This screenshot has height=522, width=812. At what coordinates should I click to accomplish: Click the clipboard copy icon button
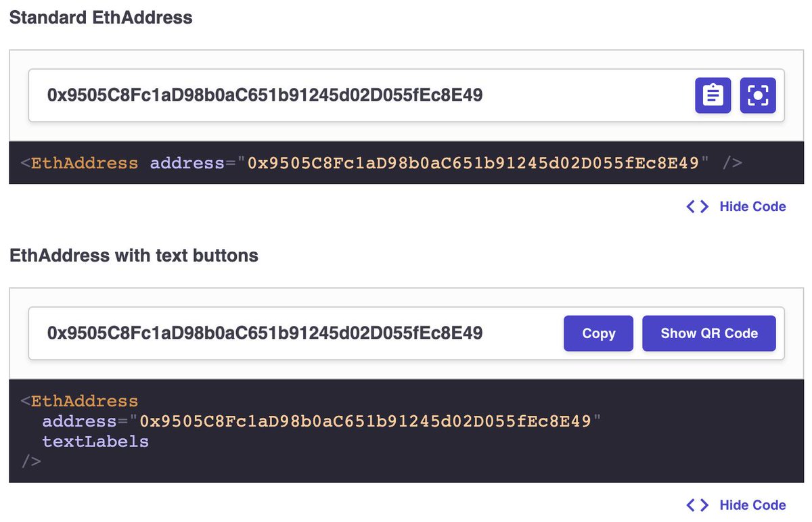pos(713,95)
